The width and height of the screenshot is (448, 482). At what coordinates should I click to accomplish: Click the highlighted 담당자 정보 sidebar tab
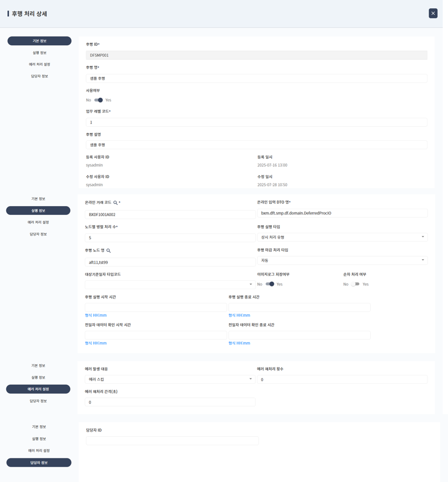click(39, 463)
